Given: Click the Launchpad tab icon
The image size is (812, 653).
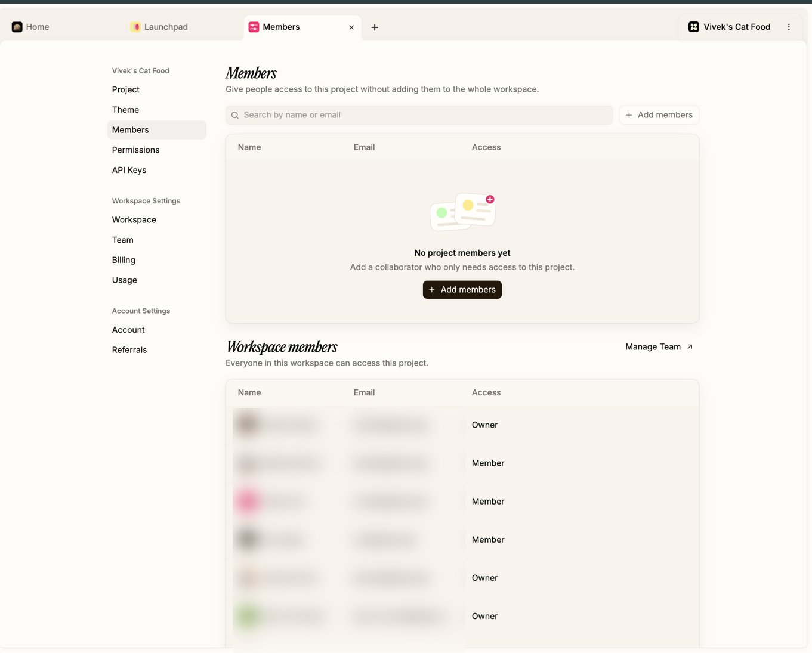Looking at the screenshot, I should 135,27.
